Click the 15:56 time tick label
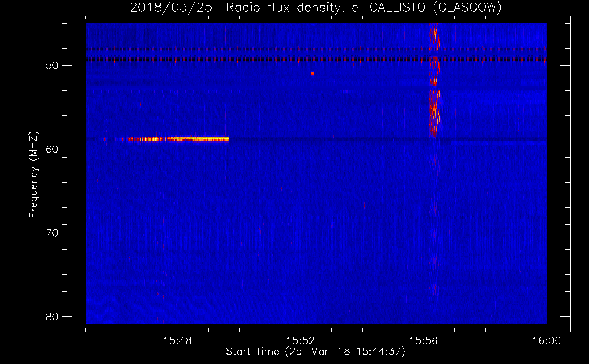This screenshot has height=364, width=589. coord(424,341)
